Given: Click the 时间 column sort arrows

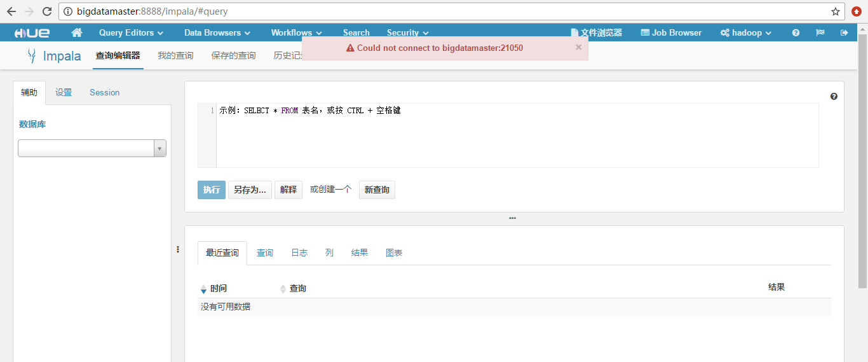Looking at the screenshot, I should pos(203,289).
